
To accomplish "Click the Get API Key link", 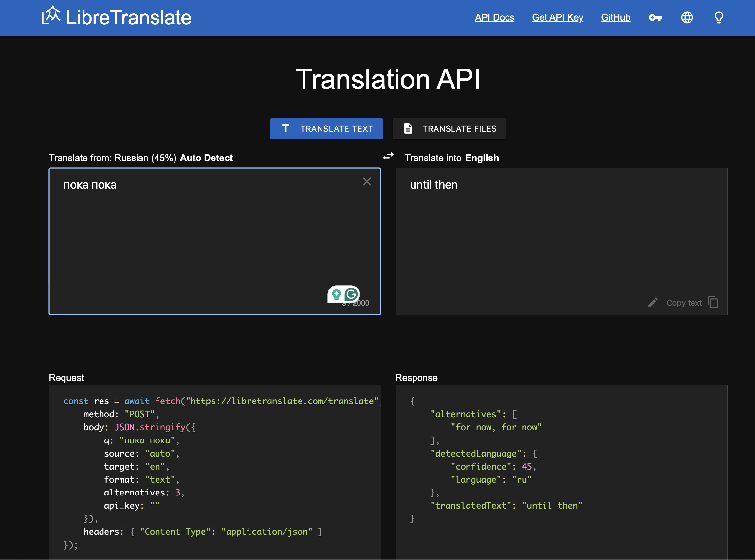I will [558, 18].
